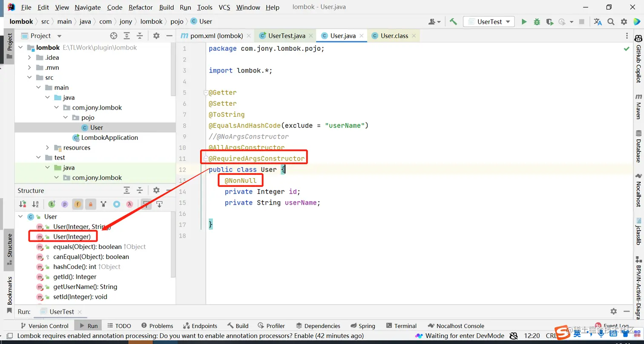Collapse the lombok root project node

point(20,48)
